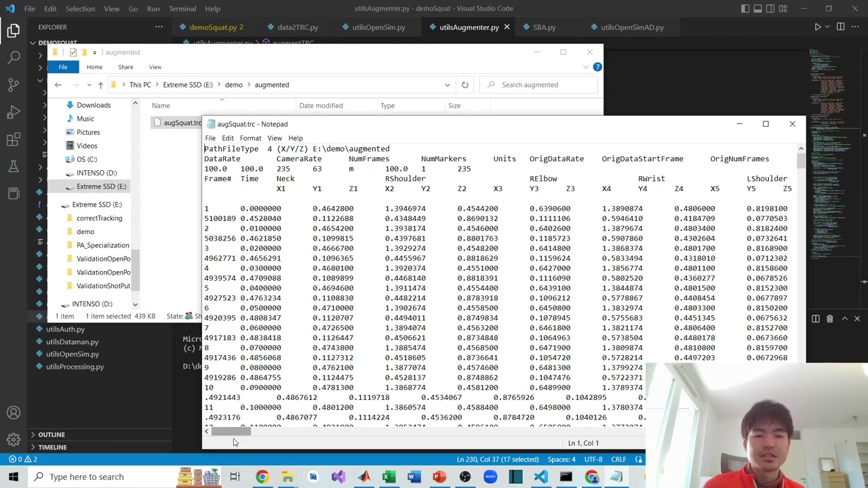Select Downloads in File Explorer navigation

tap(94, 105)
